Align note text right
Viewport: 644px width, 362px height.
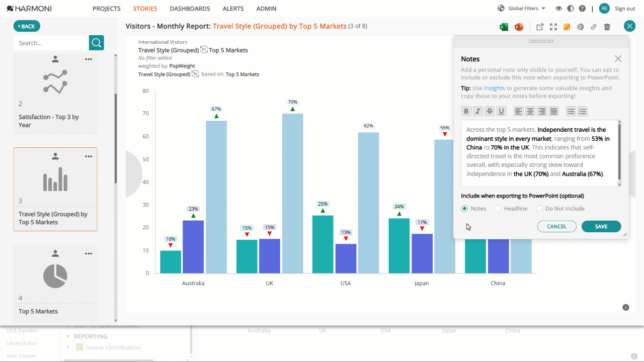tap(542, 112)
